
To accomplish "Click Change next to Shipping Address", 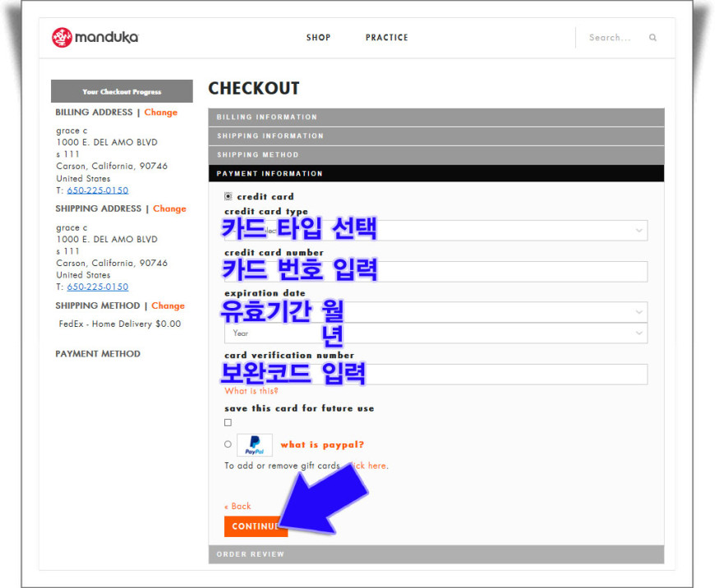I will (169, 209).
